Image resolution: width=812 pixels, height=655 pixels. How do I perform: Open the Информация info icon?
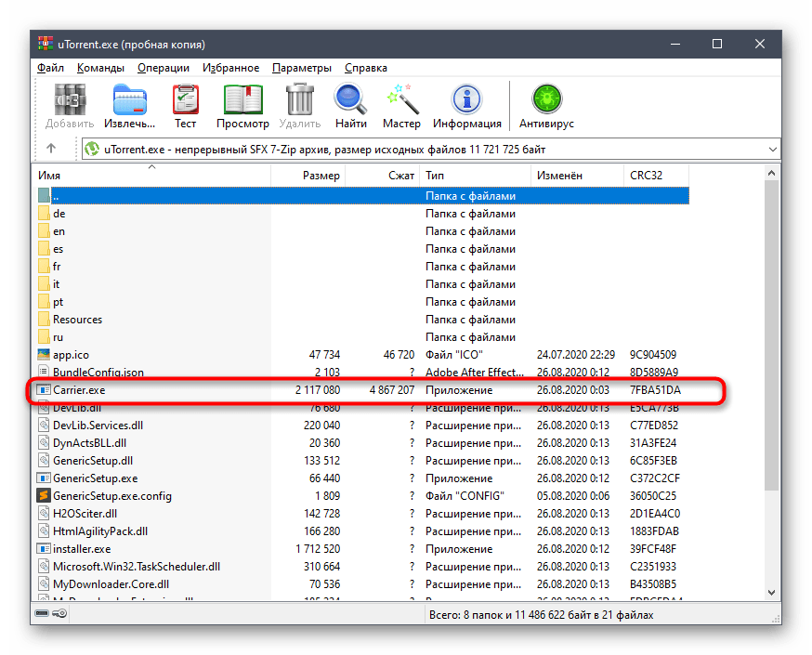466,100
